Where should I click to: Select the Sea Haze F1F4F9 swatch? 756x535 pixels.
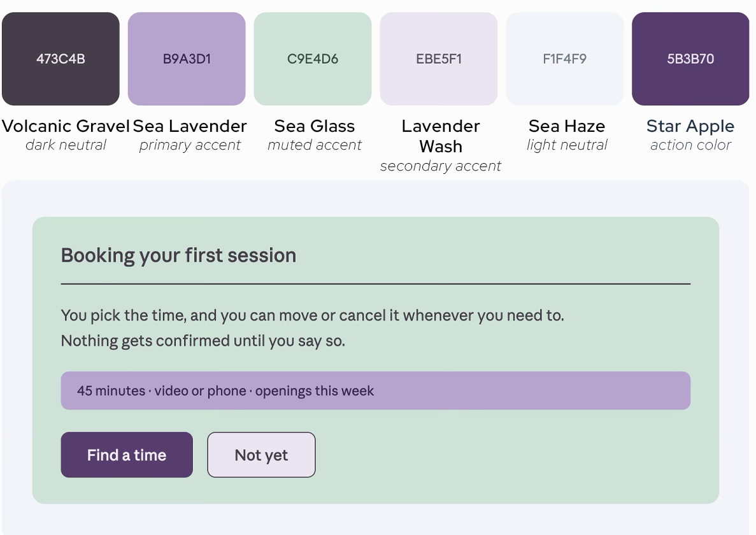click(564, 59)
